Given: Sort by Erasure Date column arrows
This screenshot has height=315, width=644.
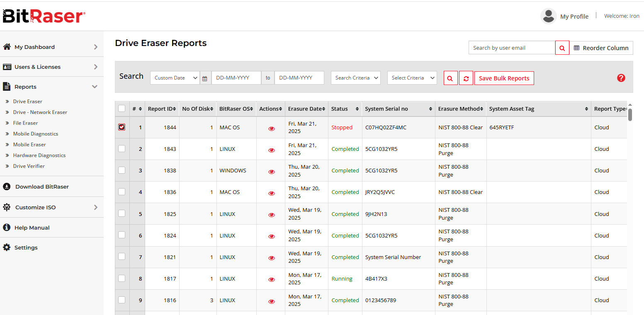Looking at the screenshot, I should pyautogui.click(x=323, y=109).
